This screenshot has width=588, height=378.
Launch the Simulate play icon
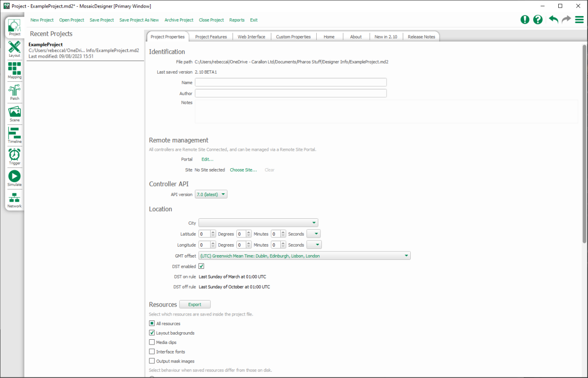point(15,176)
